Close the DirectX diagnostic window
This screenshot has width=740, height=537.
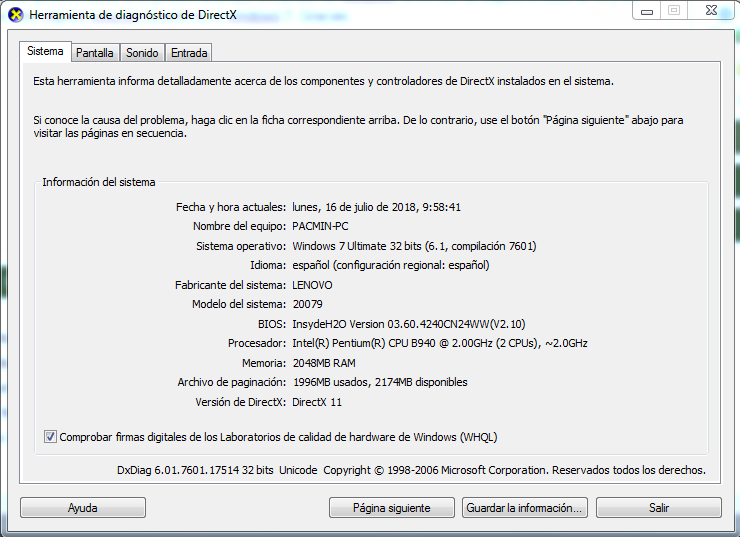pyautogui.click(x=711, y=10)
